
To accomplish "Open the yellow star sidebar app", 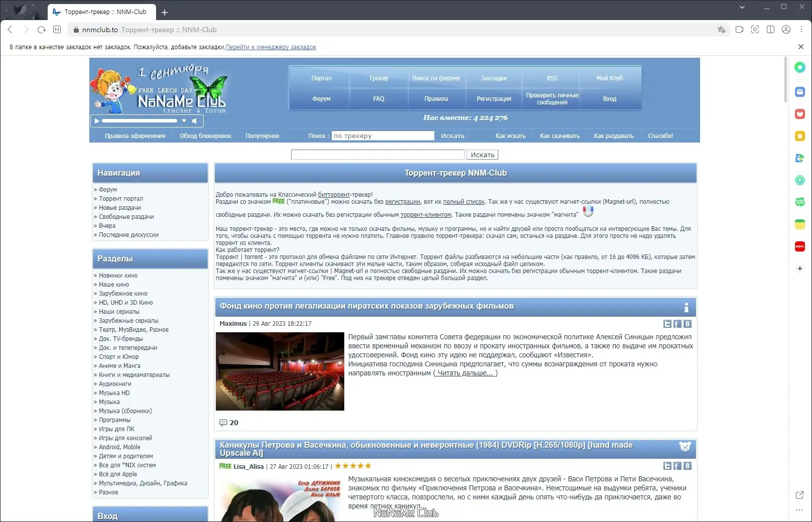I will click(x=800, y=136).
